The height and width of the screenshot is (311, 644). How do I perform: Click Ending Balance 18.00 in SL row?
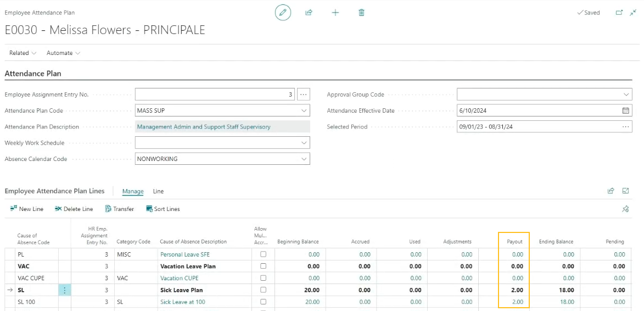tap(567, 290)
